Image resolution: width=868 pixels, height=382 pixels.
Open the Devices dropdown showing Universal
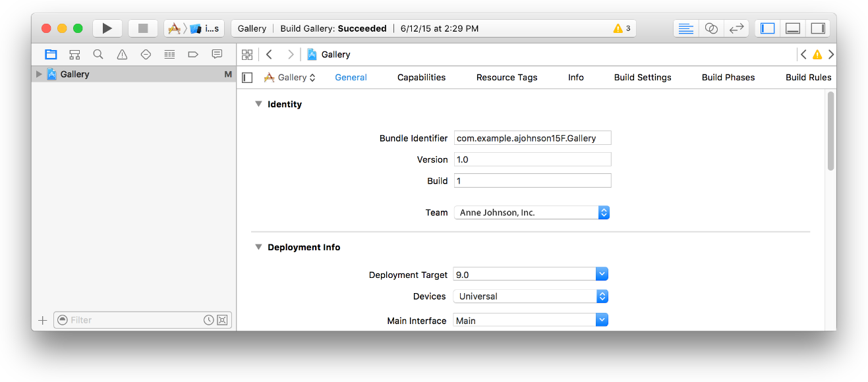pos(531,296)
